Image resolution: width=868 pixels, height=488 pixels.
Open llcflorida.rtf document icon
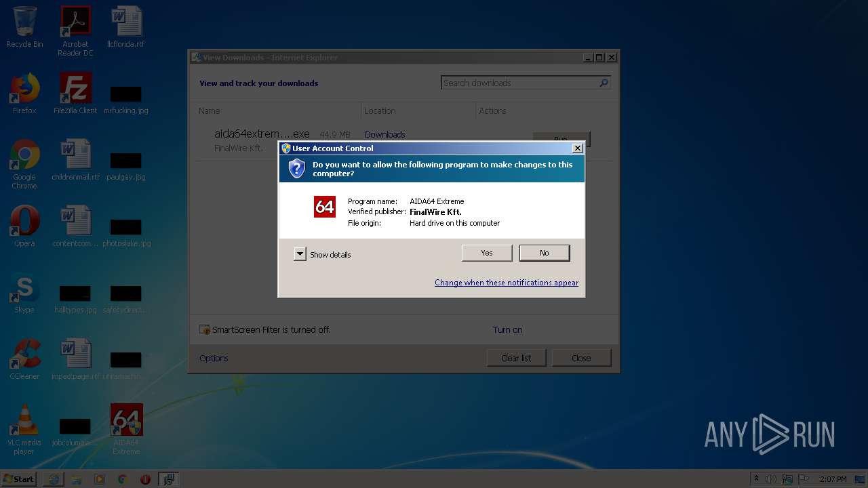tap(126, 27)
